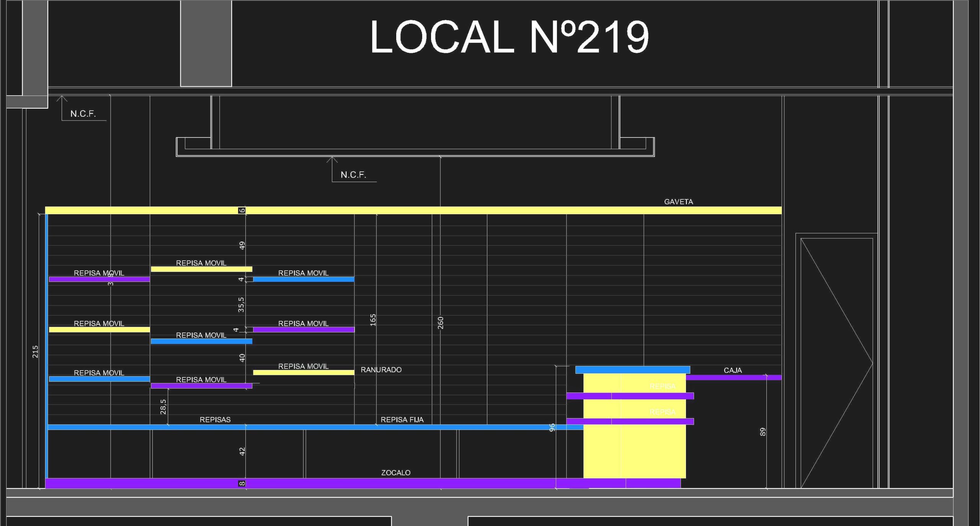
Task: Click the LOCAL Nº219 title text
Action: click(x=509, y=37)
